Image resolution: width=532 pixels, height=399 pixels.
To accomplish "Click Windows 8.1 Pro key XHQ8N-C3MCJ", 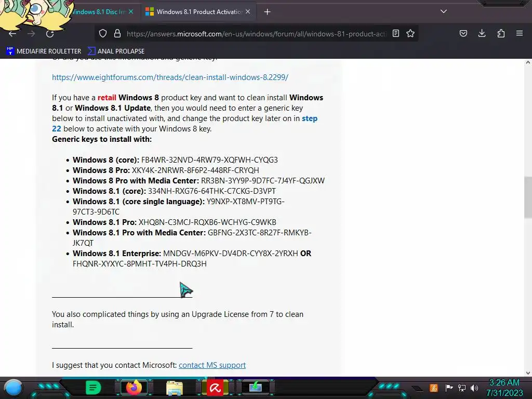I will pos(207,222).
